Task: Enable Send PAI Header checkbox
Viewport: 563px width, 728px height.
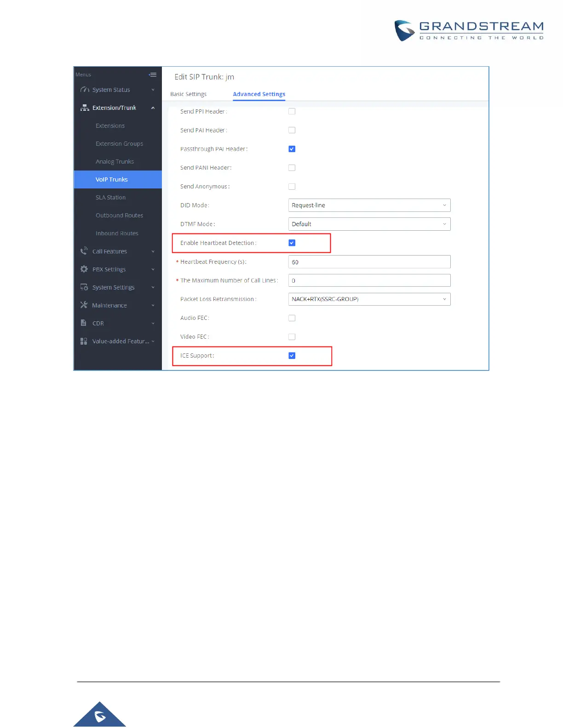Action: coord(292,130)
